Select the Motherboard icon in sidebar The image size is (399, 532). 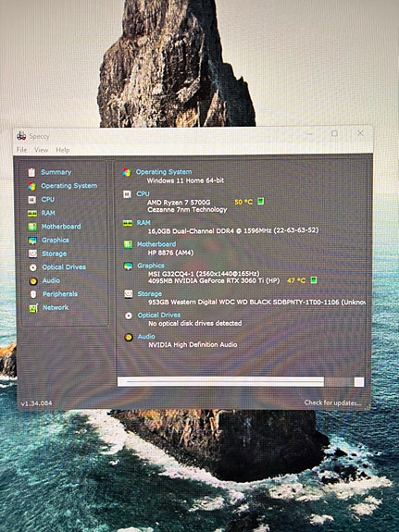tap(32, 227)
